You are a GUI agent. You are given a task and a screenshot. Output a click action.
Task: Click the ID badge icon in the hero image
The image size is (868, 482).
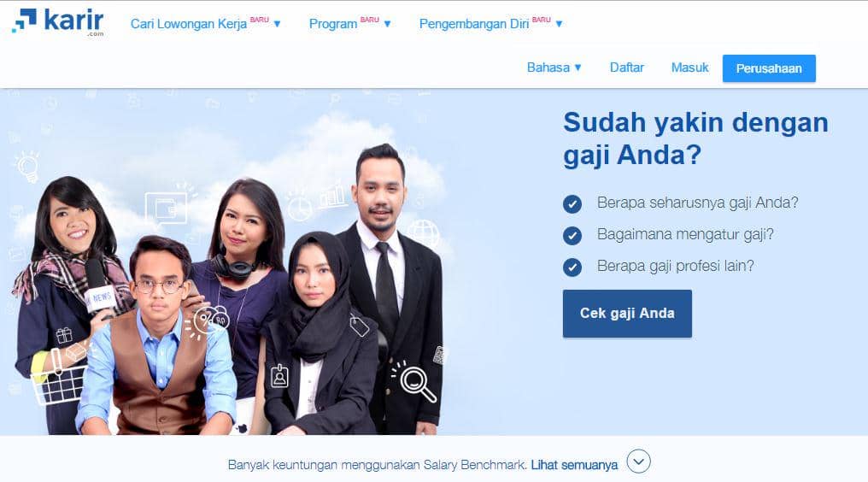279,376
